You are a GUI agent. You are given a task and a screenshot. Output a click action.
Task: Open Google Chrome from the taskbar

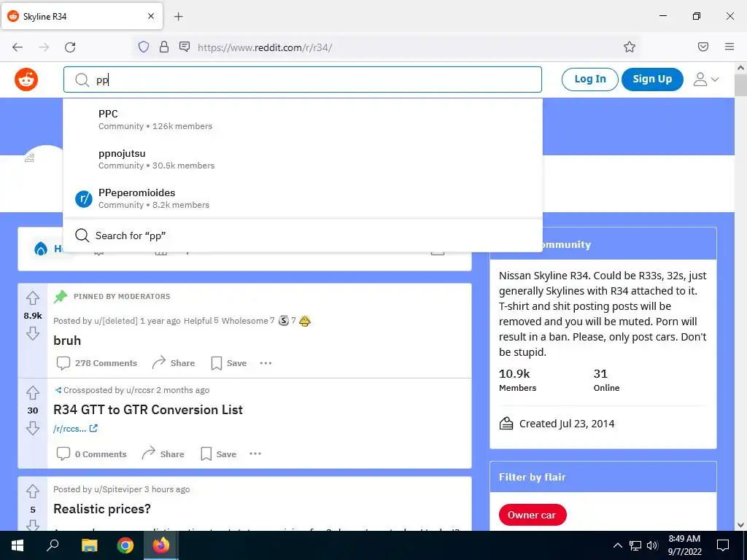pyautogui.click(x=125, y=545)
